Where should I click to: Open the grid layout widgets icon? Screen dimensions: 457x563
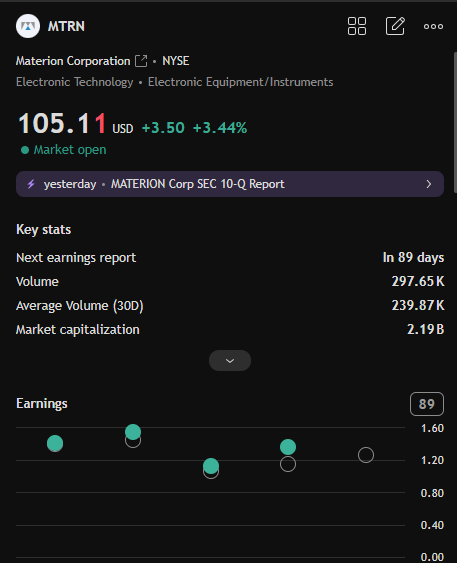pyautogui.click(x=357, y=26)
